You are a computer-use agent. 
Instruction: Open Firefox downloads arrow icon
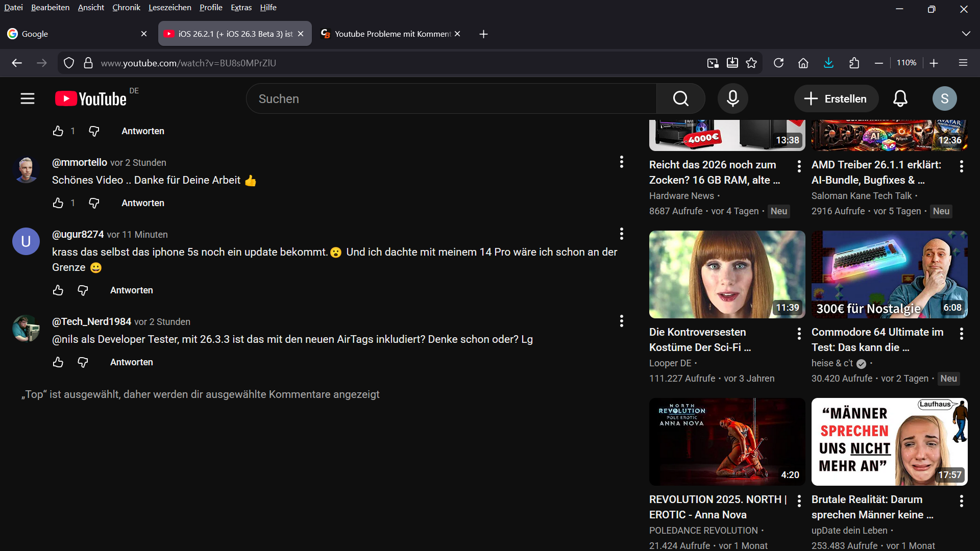coord(828,63)
